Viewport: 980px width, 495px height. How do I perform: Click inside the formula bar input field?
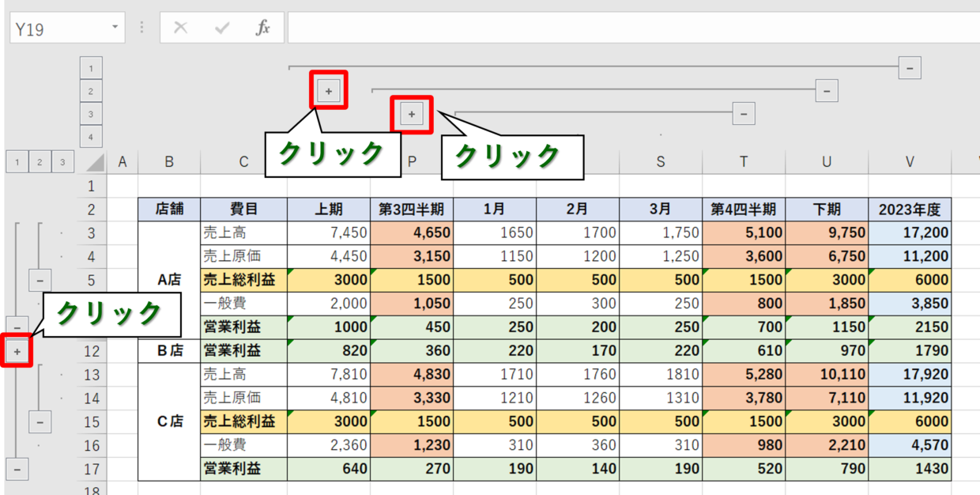[x=632, y=28]
